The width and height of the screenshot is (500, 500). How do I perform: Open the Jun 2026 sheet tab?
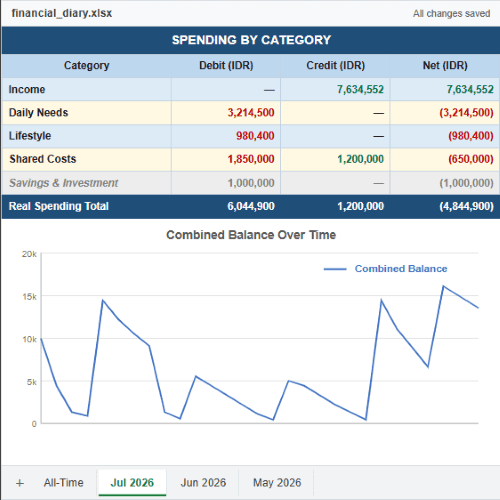pyautogui.click(x=203, y=483)
